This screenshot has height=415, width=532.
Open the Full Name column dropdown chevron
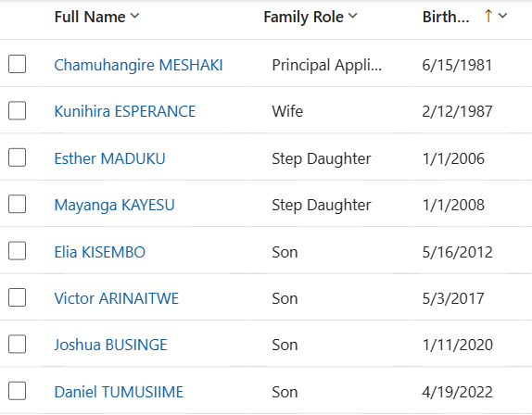click(x=134, y=16)
